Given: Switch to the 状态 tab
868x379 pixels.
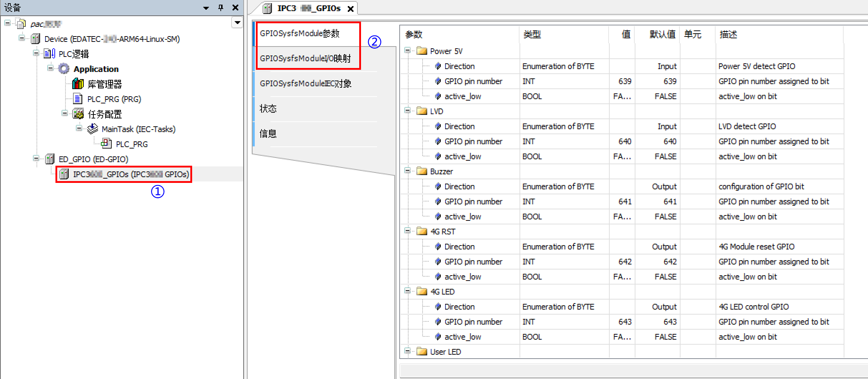Looking at the screenshot, I should pyautogui.click(x=268, y=108).
